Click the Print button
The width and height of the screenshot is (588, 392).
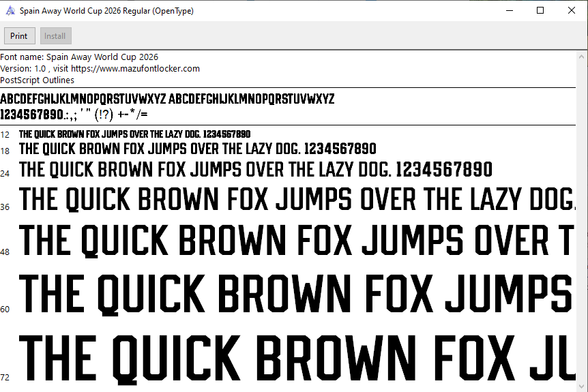[x=19, y=36]
